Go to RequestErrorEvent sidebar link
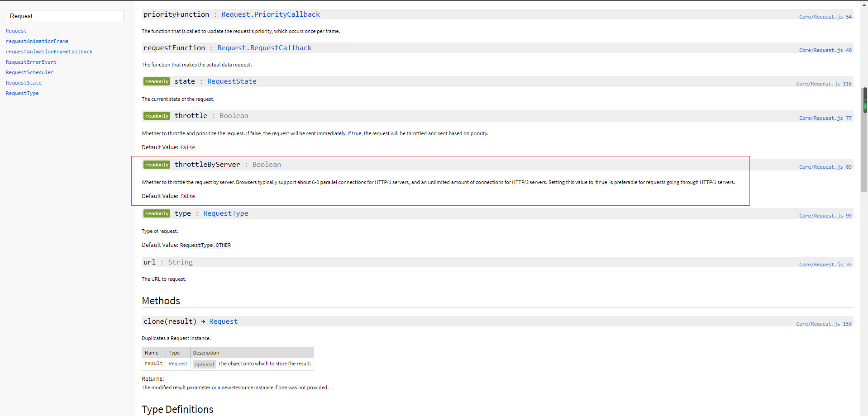Screen dimensions: 868x416 point(31,62)
